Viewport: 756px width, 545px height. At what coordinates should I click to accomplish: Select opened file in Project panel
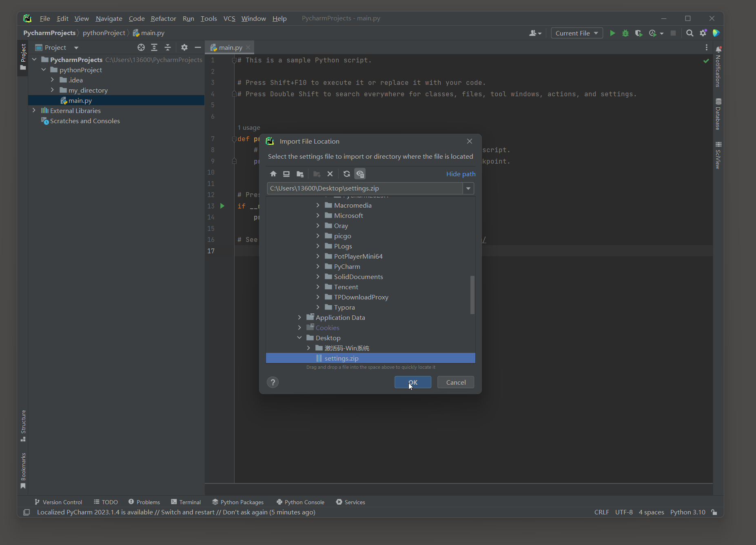pyautogui.click(x=141, y=47)
